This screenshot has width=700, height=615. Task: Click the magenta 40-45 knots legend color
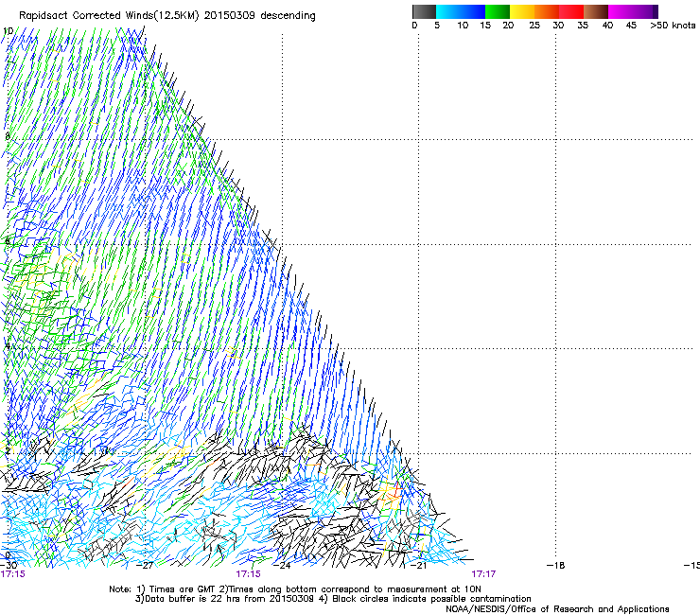point(621,11)
